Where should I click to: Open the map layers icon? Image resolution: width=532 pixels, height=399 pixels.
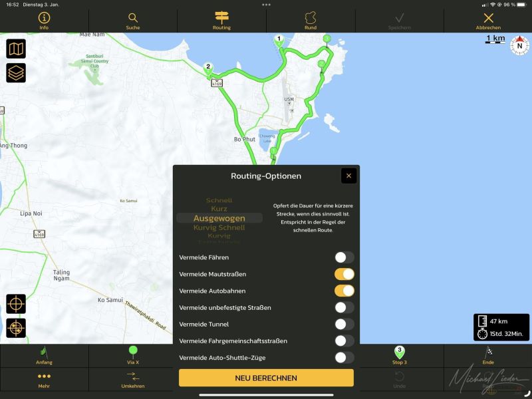(x=16, y=72)
